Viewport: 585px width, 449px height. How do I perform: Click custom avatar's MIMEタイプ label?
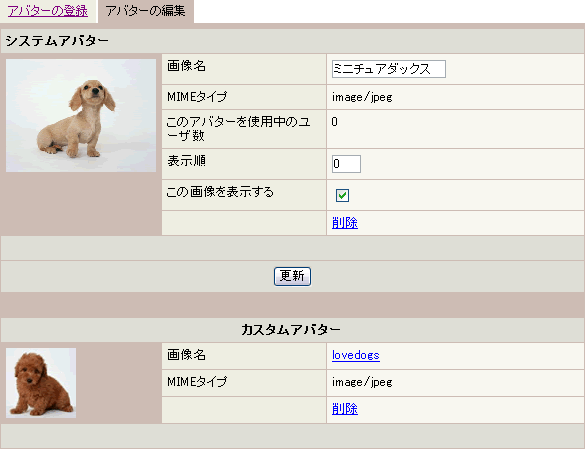197,382
